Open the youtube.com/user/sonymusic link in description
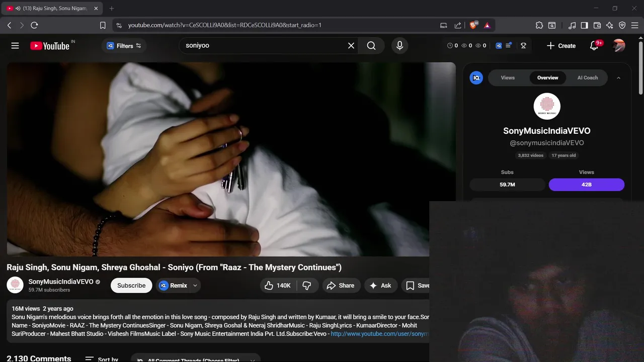This screenshot has width=644, height=362. click(x=379, y=334)
